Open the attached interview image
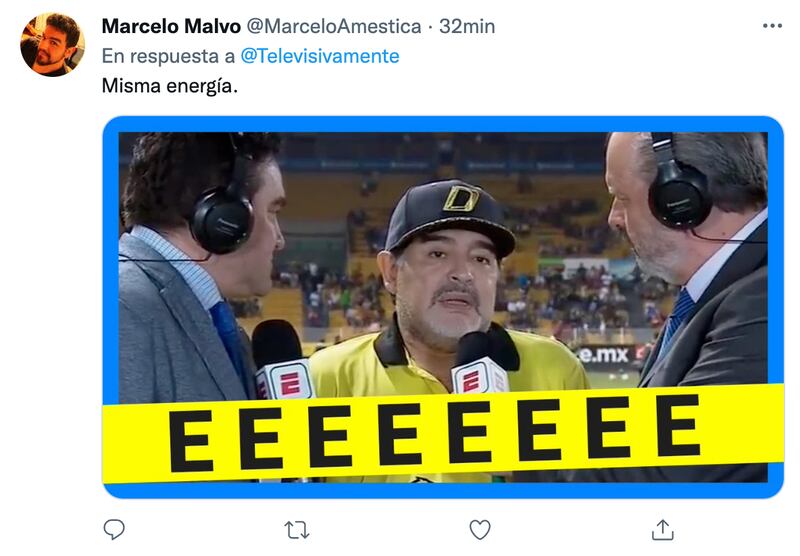800x556 pixels. (x=443, y=307)
